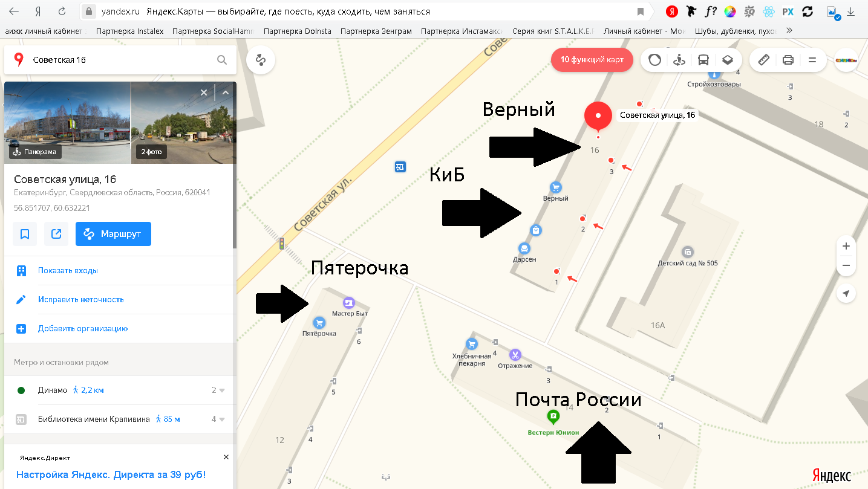
Task: Open the user profile avatar
Action: click(x=846, y=60)
